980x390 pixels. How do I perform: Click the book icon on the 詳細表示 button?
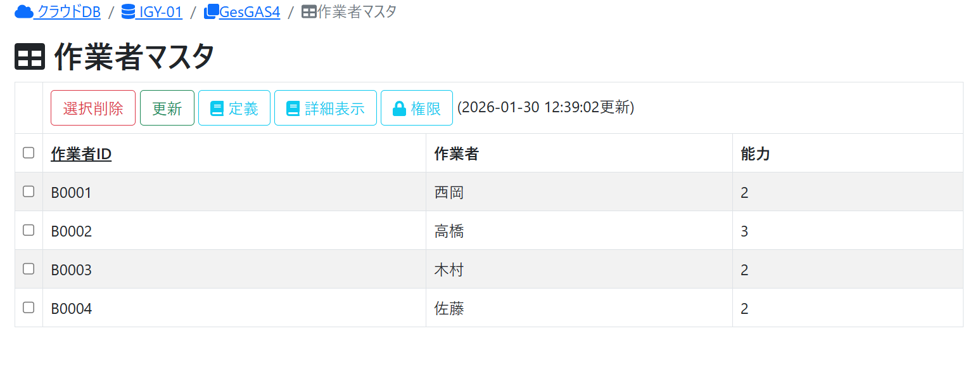[x=293, y=108]
